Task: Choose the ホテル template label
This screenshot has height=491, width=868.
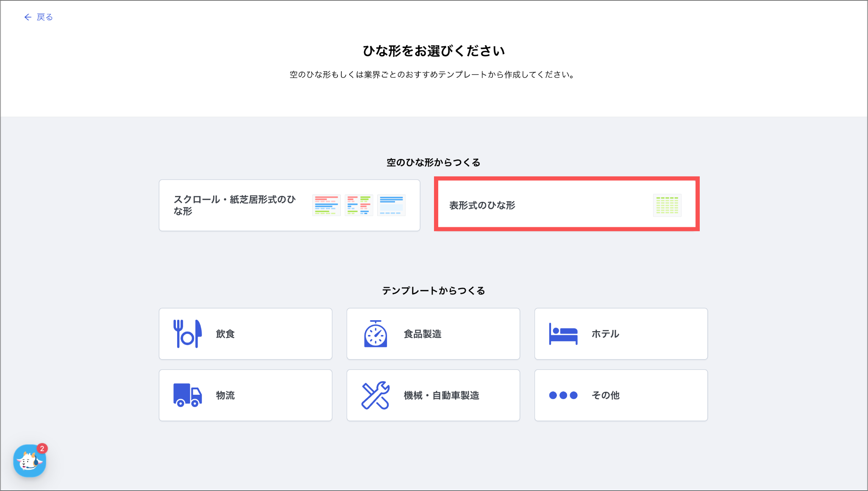Action: tap(605, 334)
